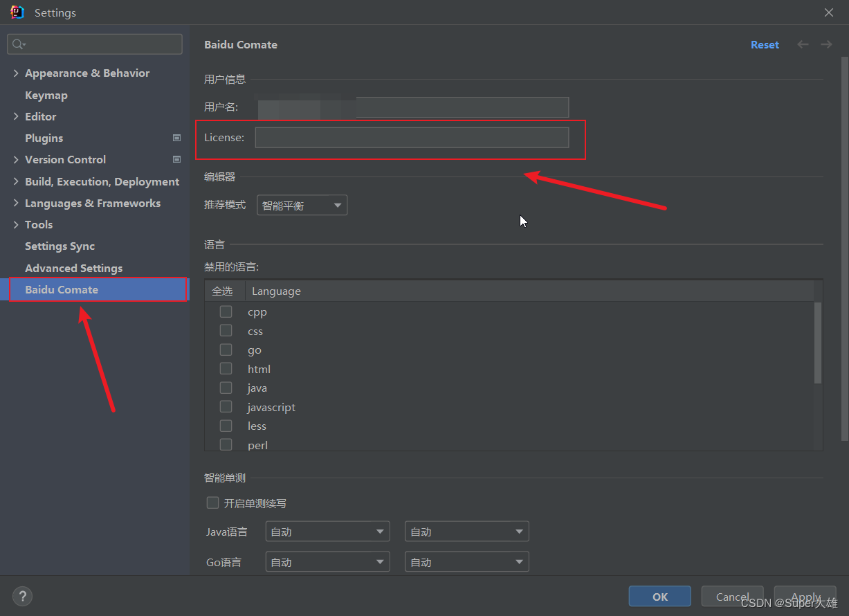
Task: Check the perl language checkbox
Action: (x=226, y=444)
